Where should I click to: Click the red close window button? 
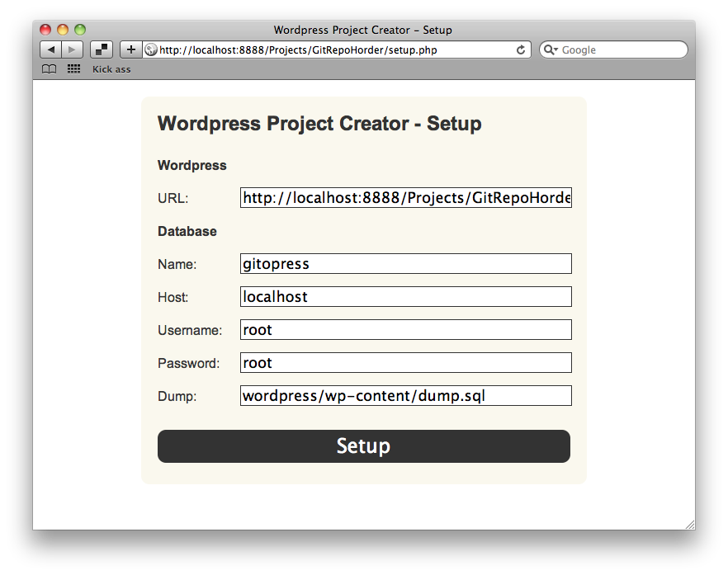pyautogui.click(x=45, y=30)
